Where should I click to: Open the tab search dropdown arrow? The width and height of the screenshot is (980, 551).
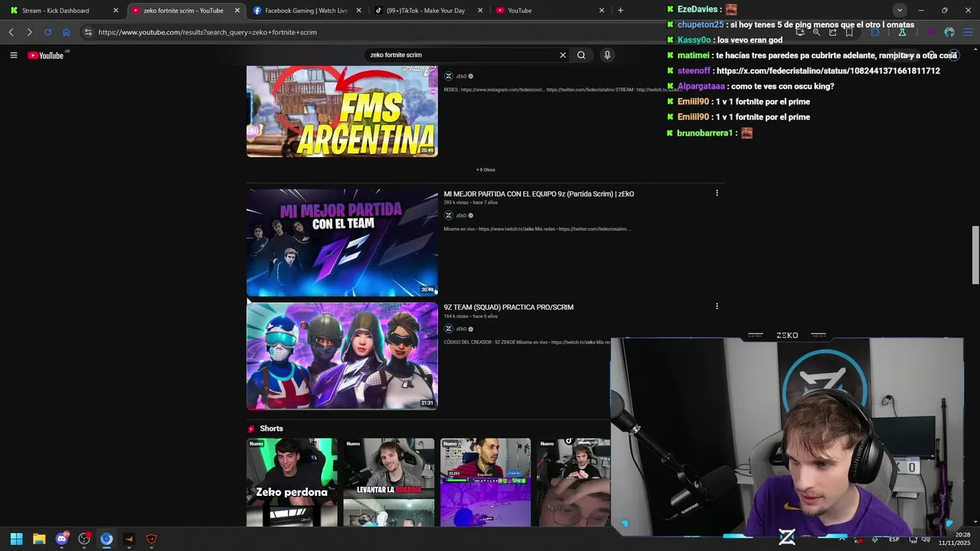click(900, 10)
